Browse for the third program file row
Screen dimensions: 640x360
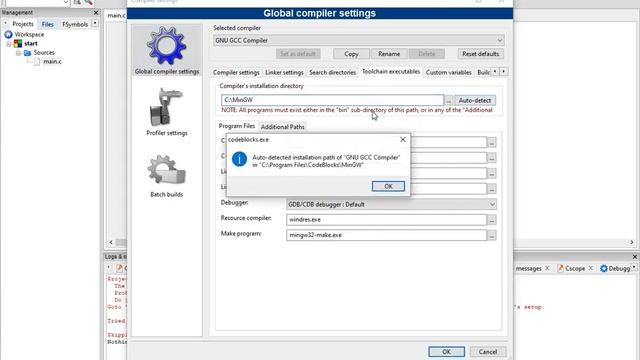coord(491,173)
